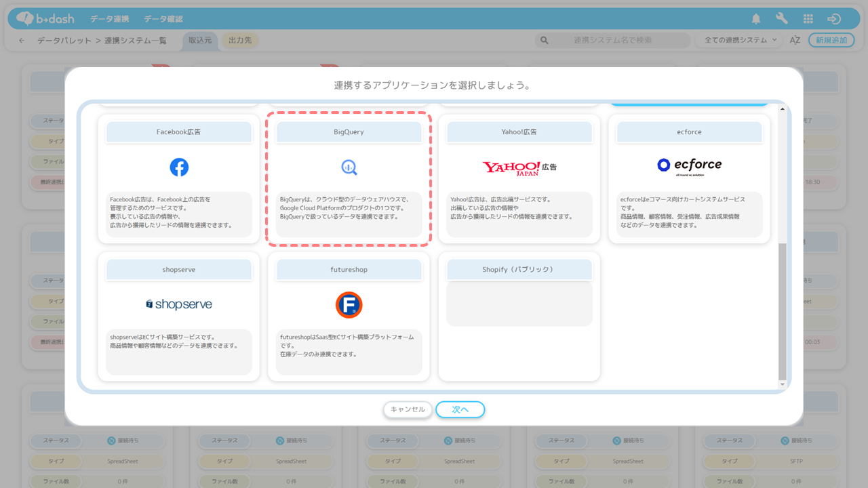Click the ecforce card title
The image size is (868, 488).
[x=689, y=132]
